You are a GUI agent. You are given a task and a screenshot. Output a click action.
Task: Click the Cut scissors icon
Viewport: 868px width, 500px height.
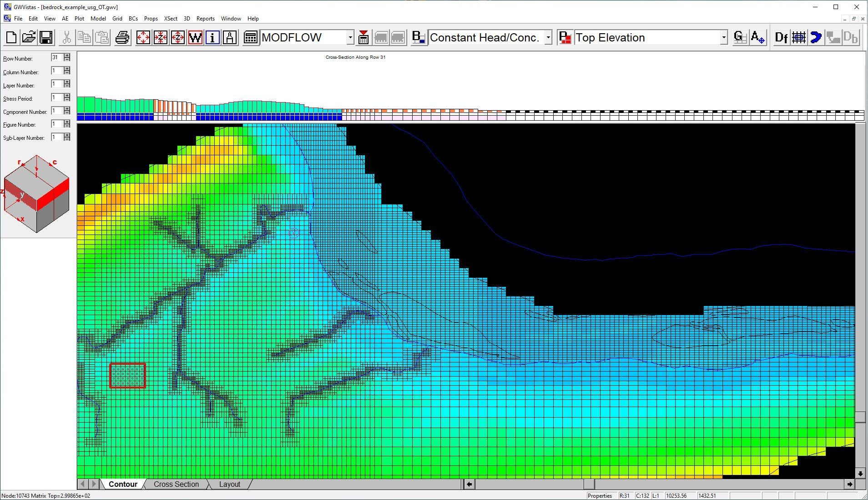(66, 37)
